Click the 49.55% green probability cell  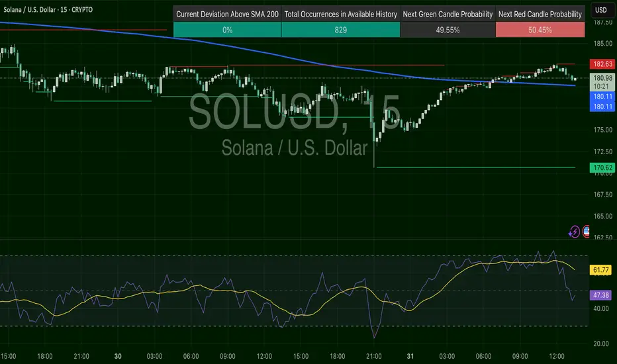point(448,30)
